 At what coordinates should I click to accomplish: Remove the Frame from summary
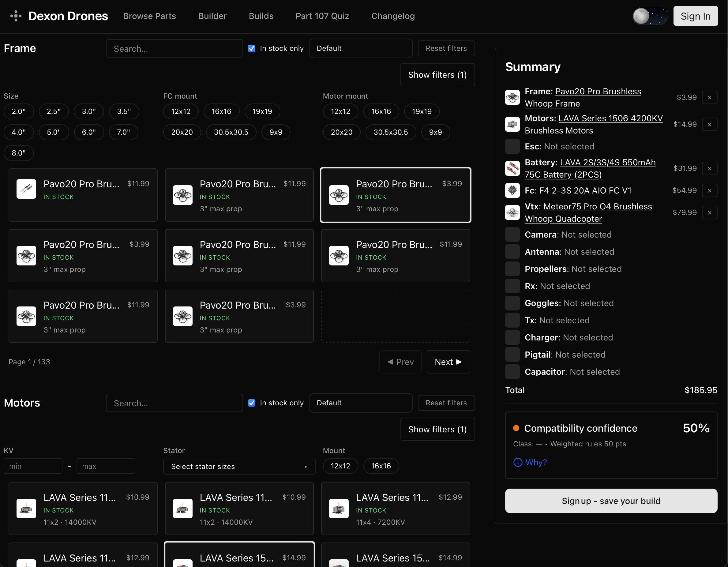pyautogui.click(x=710, y=98)
